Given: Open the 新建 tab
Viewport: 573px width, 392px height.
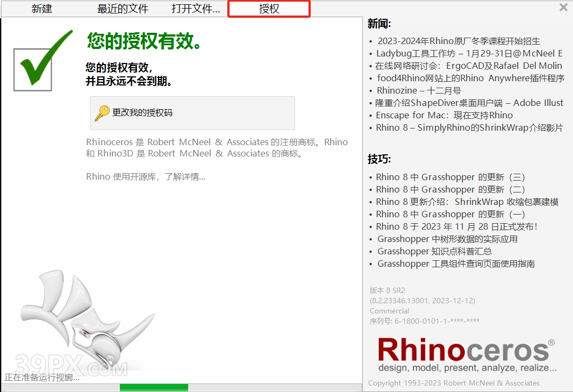Looking at the screenshot, I should click(x=42, y=9).
